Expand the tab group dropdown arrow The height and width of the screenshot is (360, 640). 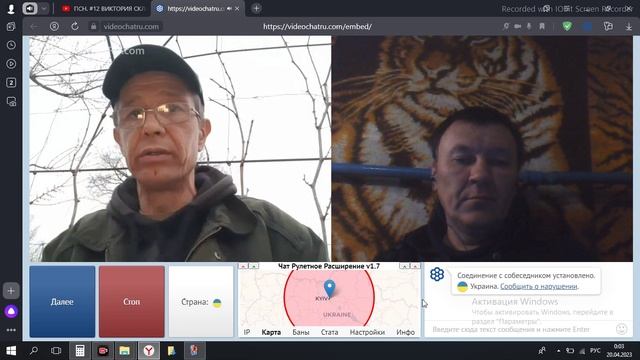pyautogui.click(x=44, y=9)
